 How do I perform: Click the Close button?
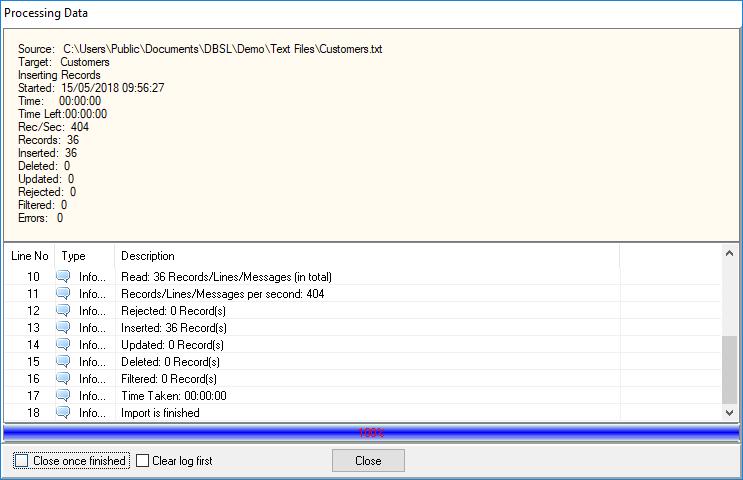coord(368,461)
